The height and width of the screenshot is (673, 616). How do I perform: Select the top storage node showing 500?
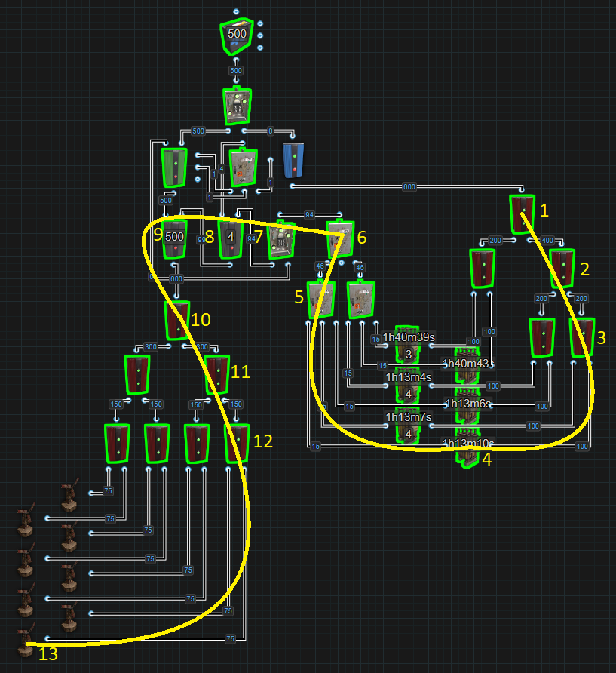click(237, 35)
